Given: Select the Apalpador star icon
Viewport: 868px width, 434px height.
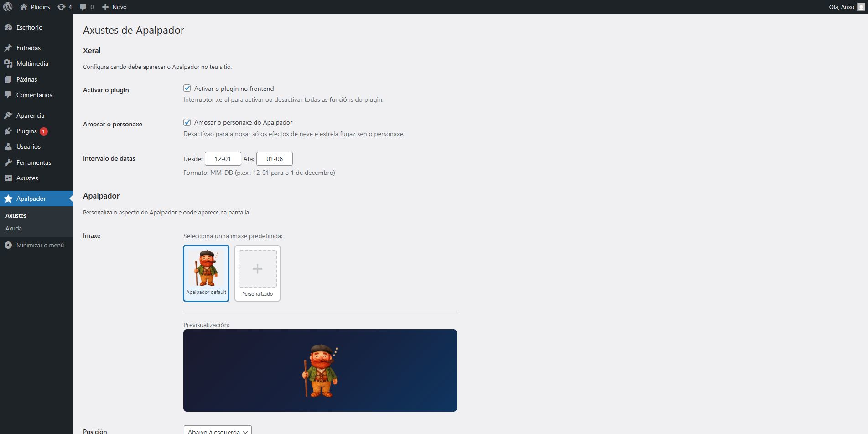Looking at the screenshot, I should click(x=8, y=199).
